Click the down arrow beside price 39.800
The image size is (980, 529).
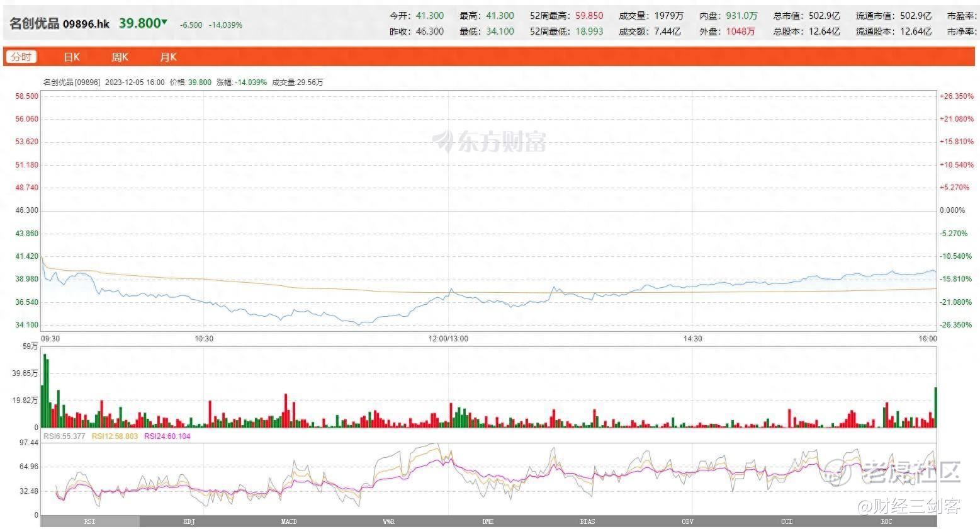click(164, 22)
